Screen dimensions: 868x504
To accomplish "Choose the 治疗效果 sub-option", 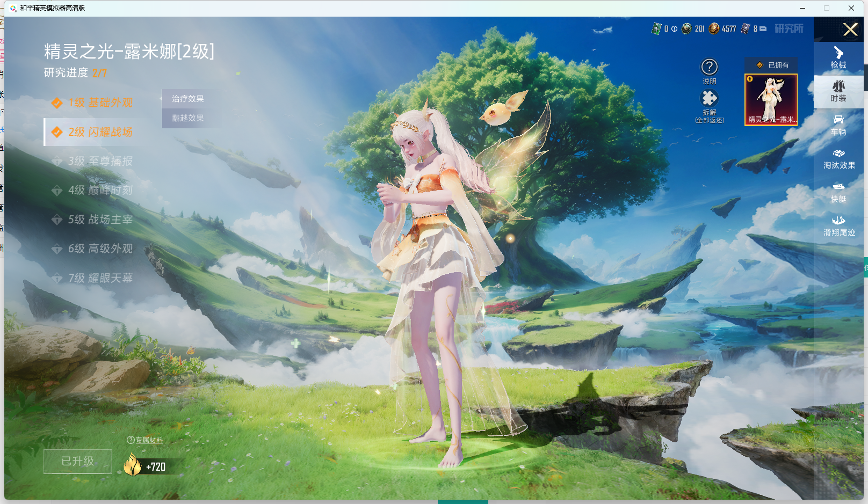I will tap(188, 99).
